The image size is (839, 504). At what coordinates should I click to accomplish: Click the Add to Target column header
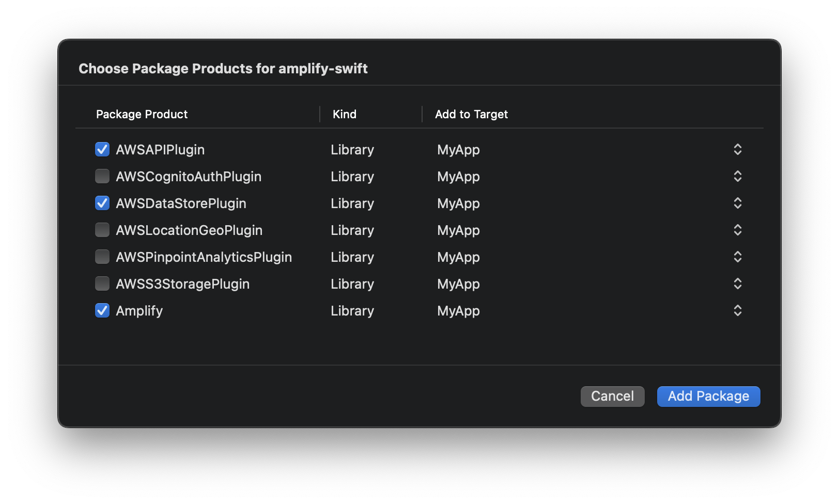(x=471, y=114)
